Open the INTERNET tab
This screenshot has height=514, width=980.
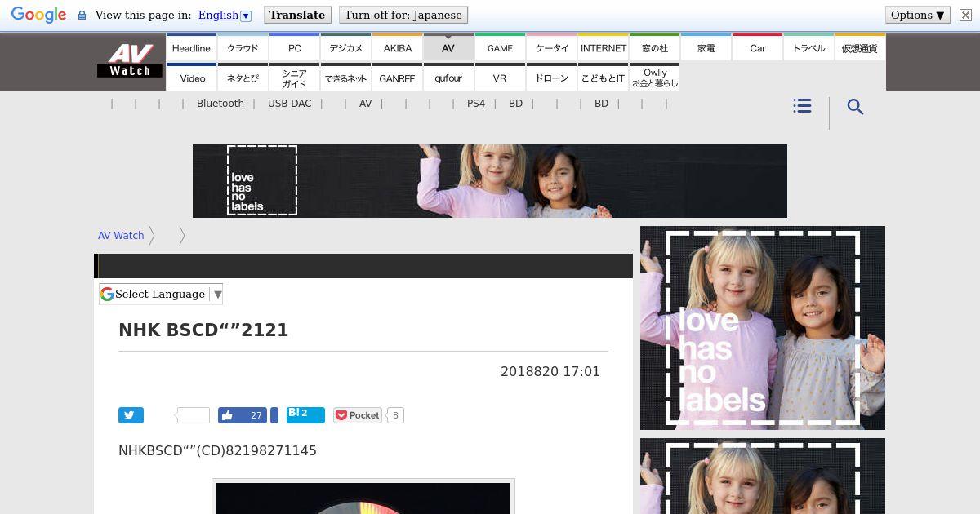click(603, 47)
